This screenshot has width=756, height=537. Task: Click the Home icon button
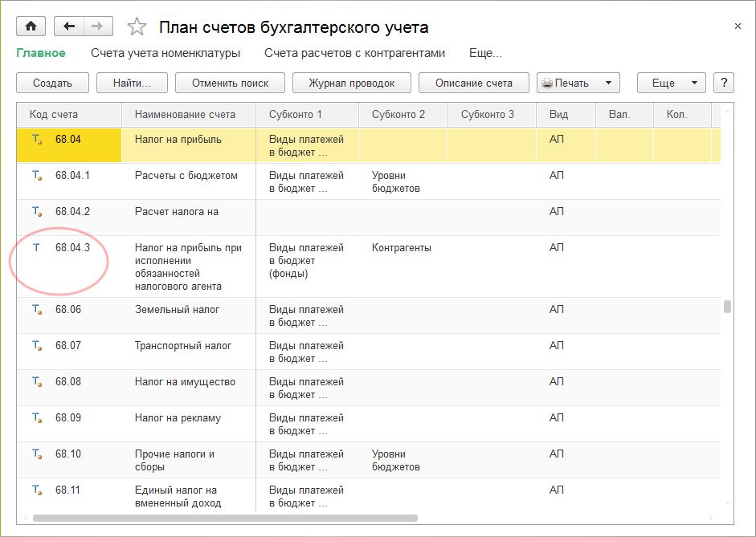coord(31,26)
